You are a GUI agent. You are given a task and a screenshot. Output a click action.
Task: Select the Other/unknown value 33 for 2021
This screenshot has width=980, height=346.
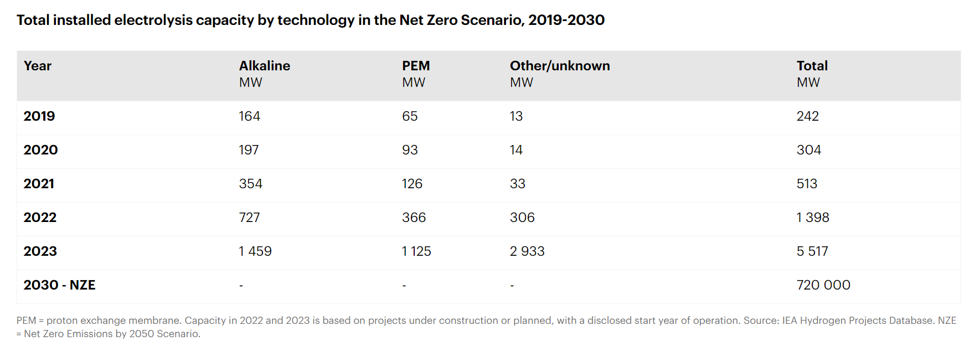(517, 184)
